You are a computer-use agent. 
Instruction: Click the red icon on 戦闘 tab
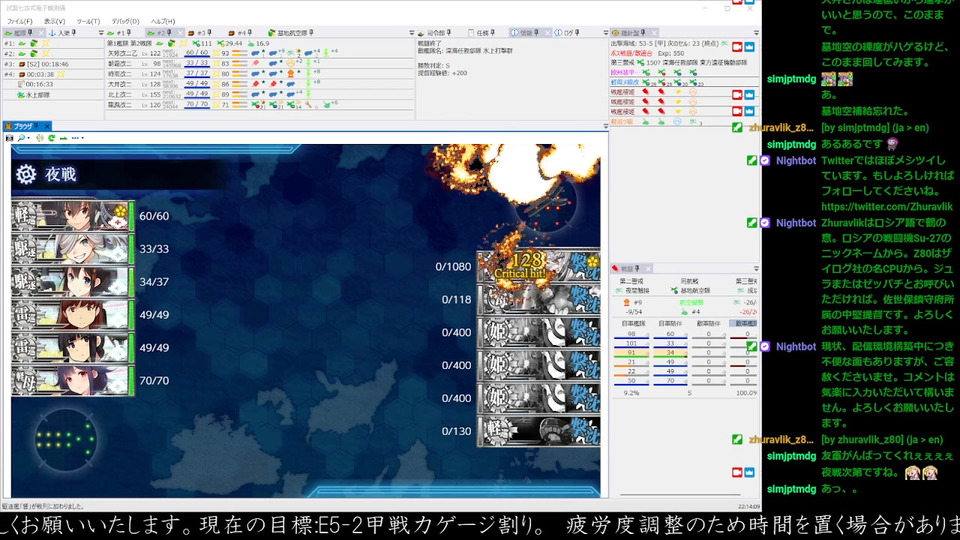click(615, 268)
